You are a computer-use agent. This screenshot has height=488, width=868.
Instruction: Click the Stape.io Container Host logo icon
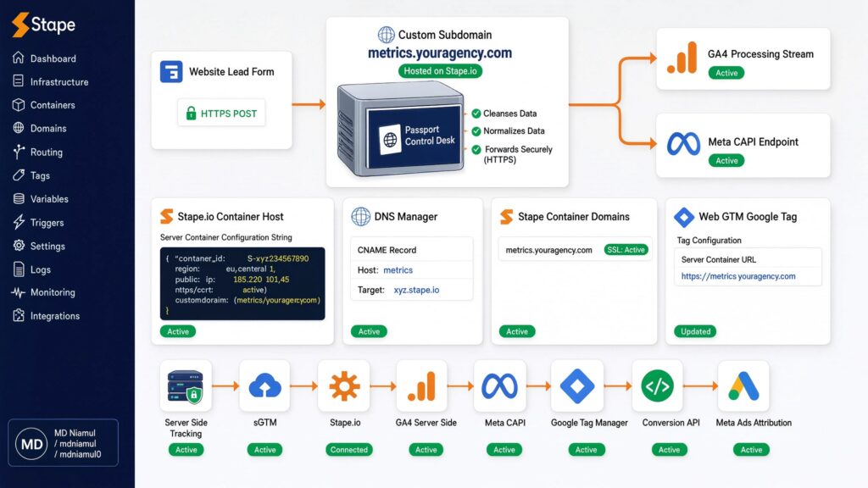coord(167,216)
